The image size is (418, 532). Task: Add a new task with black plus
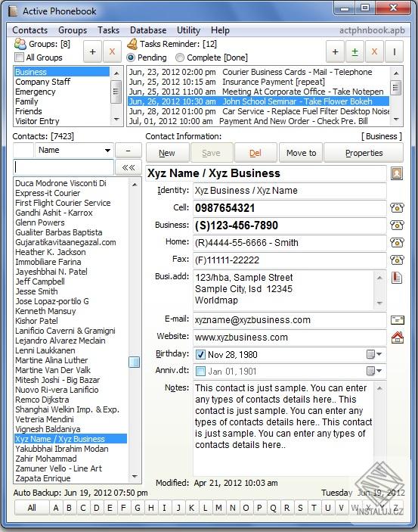tap(335, 52)
